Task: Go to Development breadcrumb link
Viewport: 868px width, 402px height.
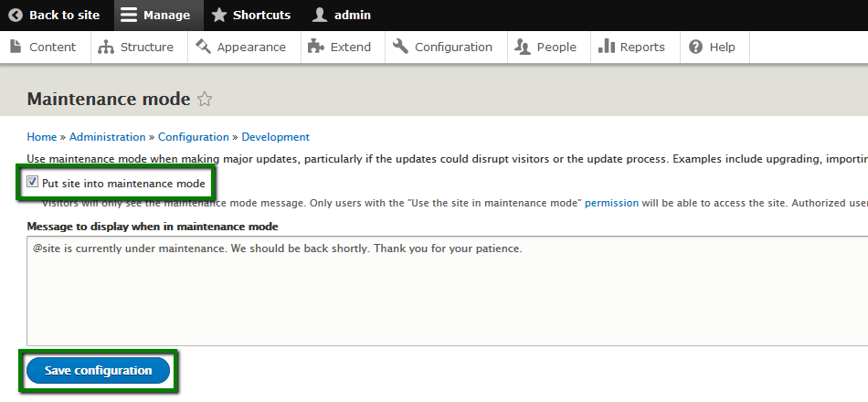Action: [276, 137]
